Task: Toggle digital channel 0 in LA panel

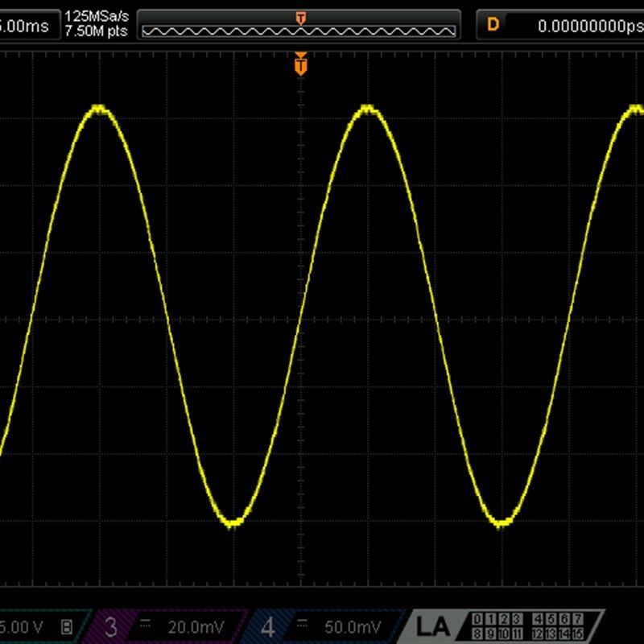Action: pyautogui.click(x=477, y=618)
